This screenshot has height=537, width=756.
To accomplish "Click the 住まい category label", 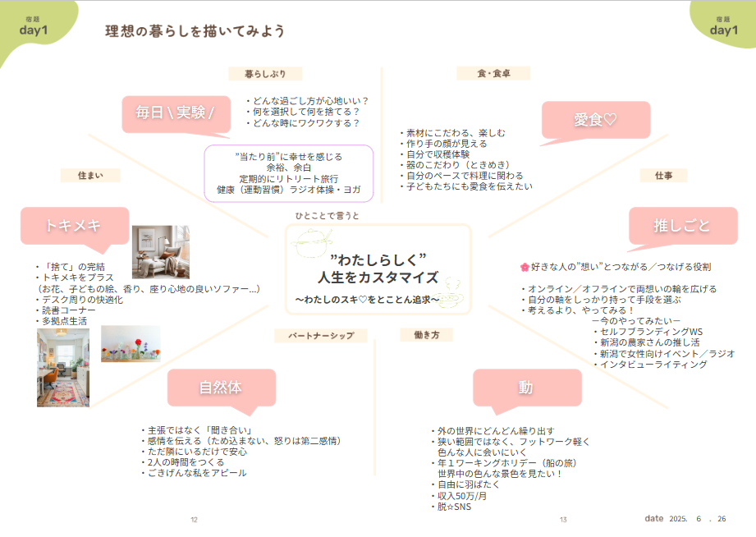I will click(90, 175).
